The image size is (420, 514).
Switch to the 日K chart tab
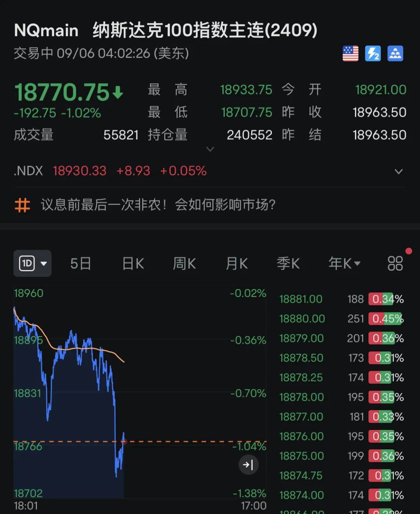pyautogui.click(x=133, y=263)
